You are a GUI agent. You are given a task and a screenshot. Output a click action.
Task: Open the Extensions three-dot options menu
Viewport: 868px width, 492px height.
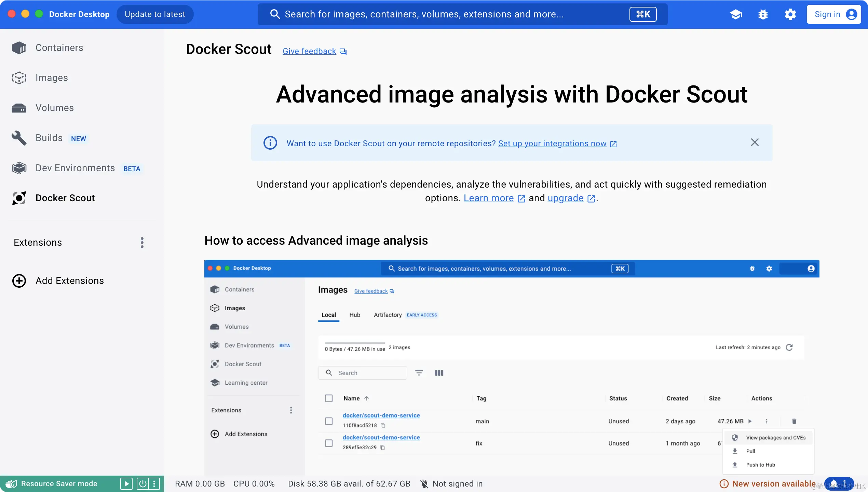pyautogui.click(x=142, y=242)
